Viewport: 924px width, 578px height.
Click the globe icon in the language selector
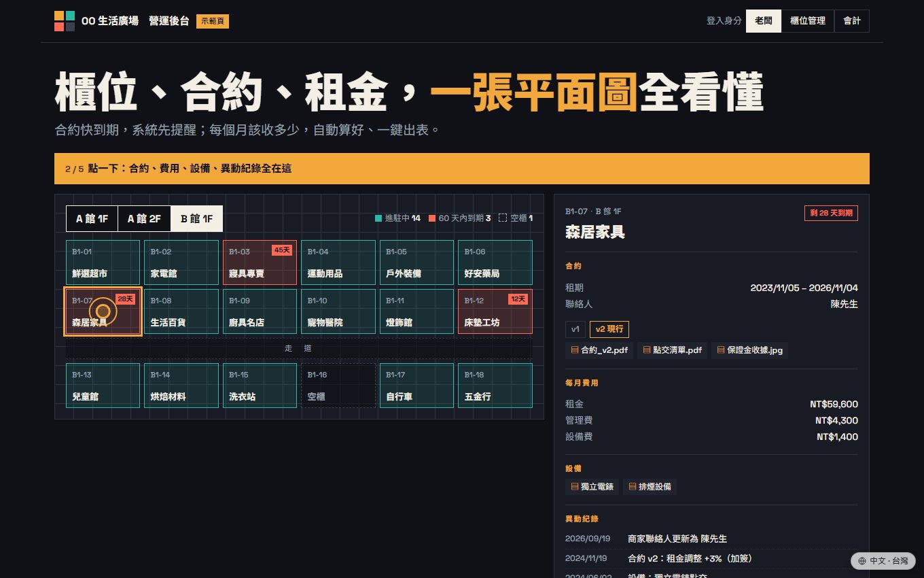tap(861, 561)
